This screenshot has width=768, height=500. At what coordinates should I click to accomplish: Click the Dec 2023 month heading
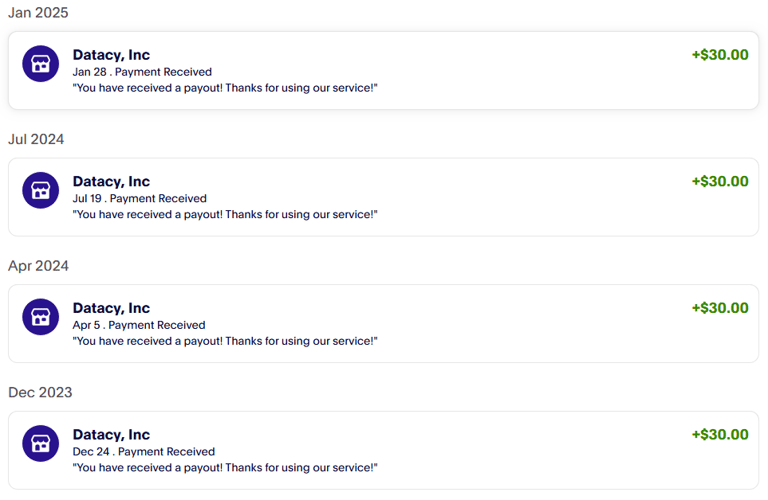tap(40, 392)
